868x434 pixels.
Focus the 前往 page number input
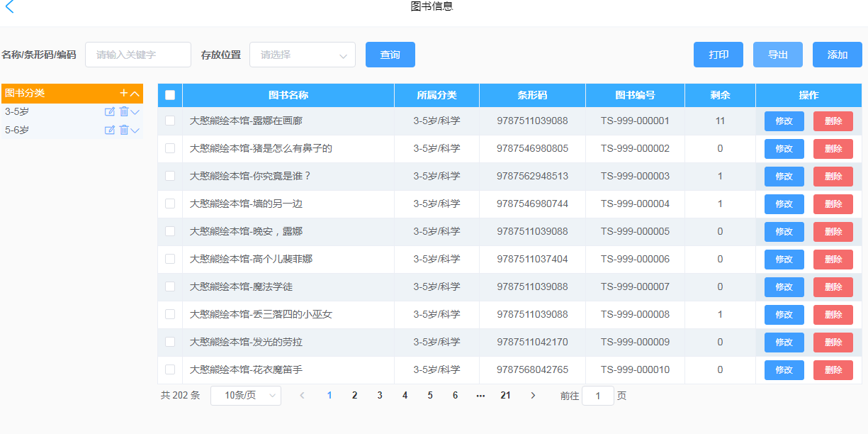click(x=598, y=396)
